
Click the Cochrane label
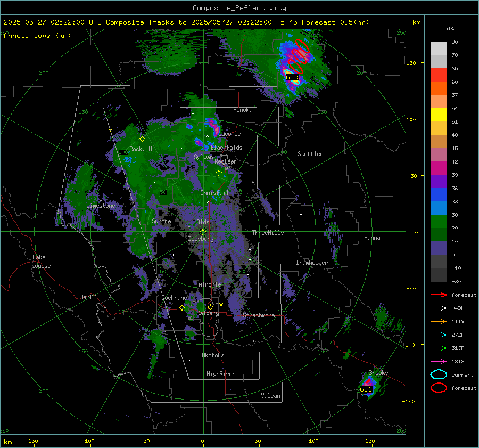point(174,298)
